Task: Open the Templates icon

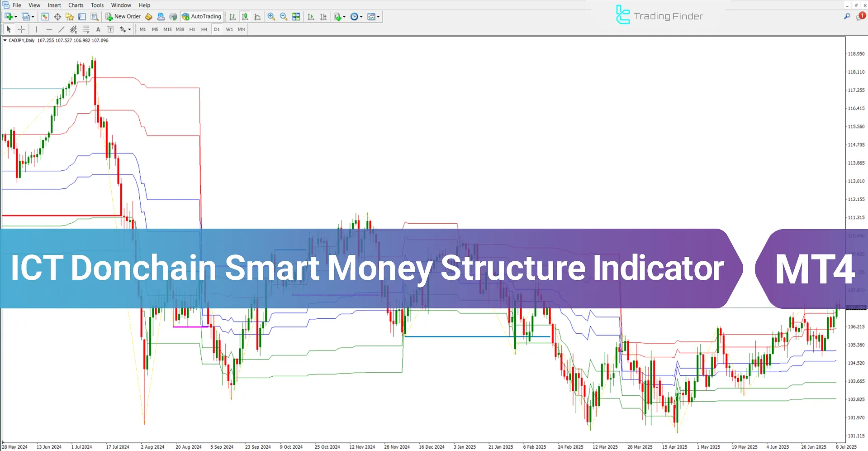Action: 371,17
